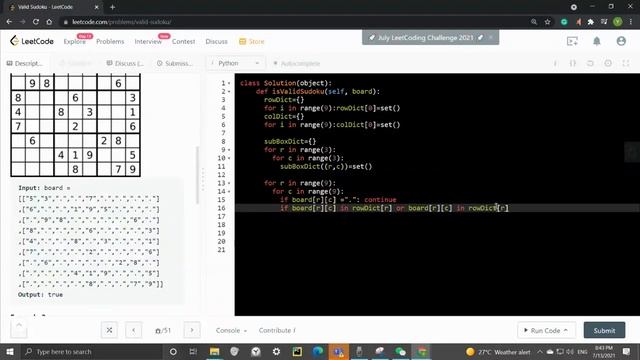The width and height of the screenshot is (640, 360).
Task: Open Task View on the taskbar
Action: pyautogui.click(x=193, y=351)
